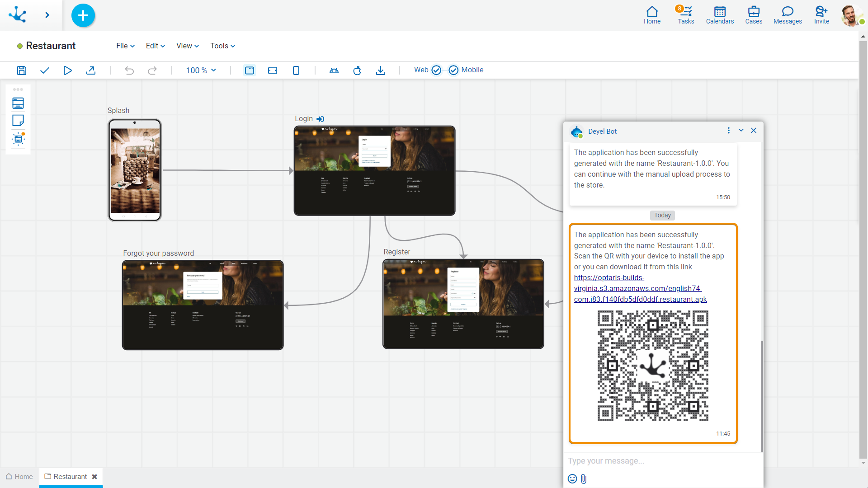This screenshot has width=868, height=488.
Task: Click the attach file paperclip icon
Action: pos(584,479)
